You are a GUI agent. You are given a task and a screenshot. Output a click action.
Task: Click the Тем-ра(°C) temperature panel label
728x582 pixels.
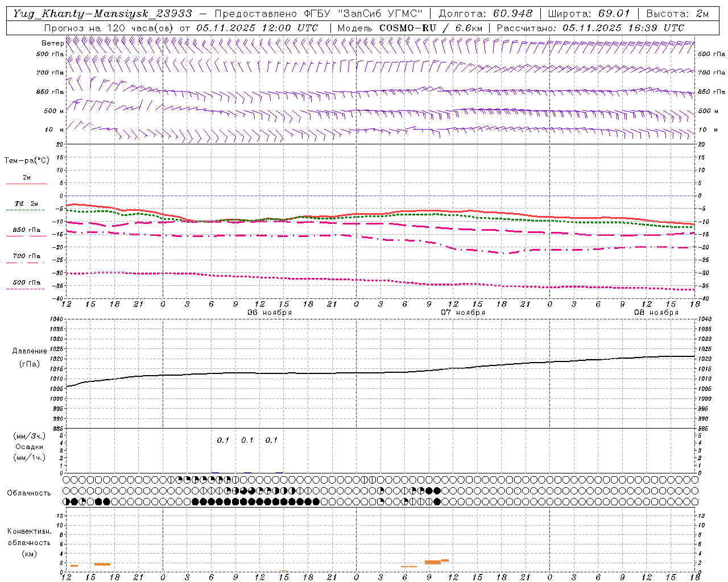click(27, 161)
